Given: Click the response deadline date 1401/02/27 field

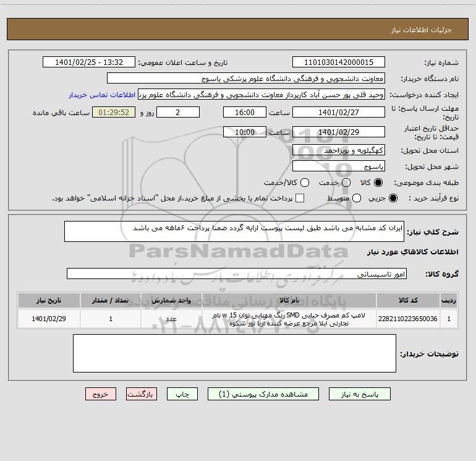Looking at the screenshot, I should [339, 112].
